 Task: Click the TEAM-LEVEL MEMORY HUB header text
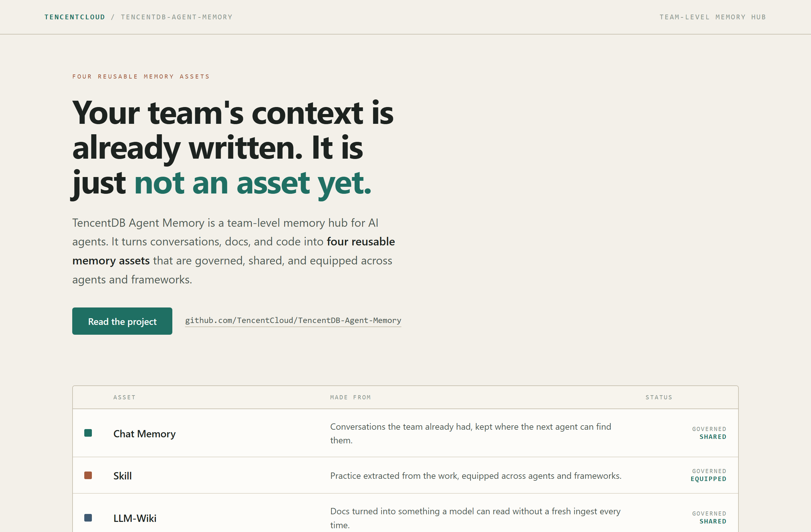click(x=712, y=17)
